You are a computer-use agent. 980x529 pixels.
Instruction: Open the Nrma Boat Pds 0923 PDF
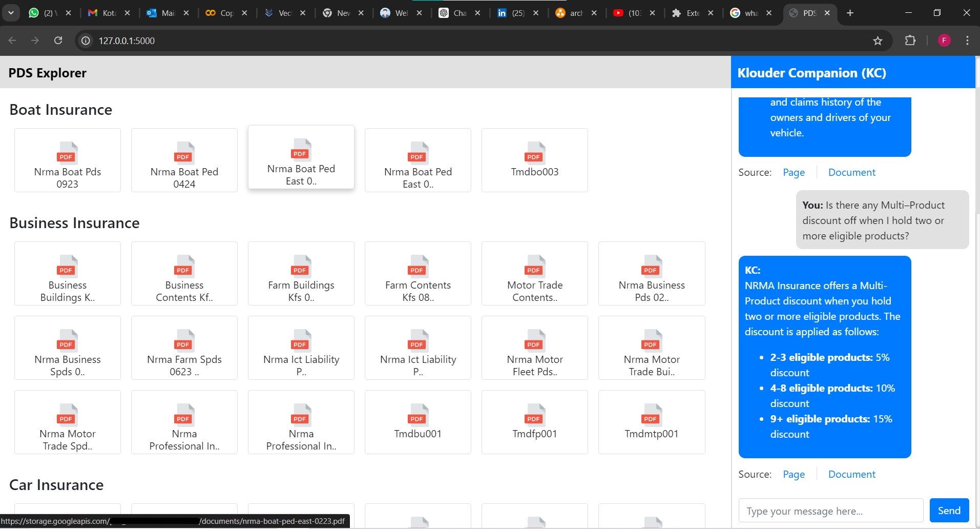pos(68,160)
